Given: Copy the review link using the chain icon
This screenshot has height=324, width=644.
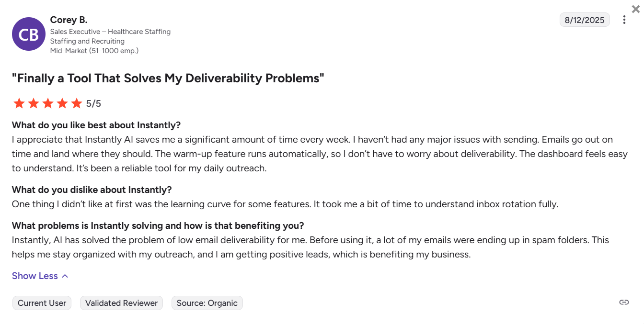Looking at the screenshot, I should [x=624, y=302].
